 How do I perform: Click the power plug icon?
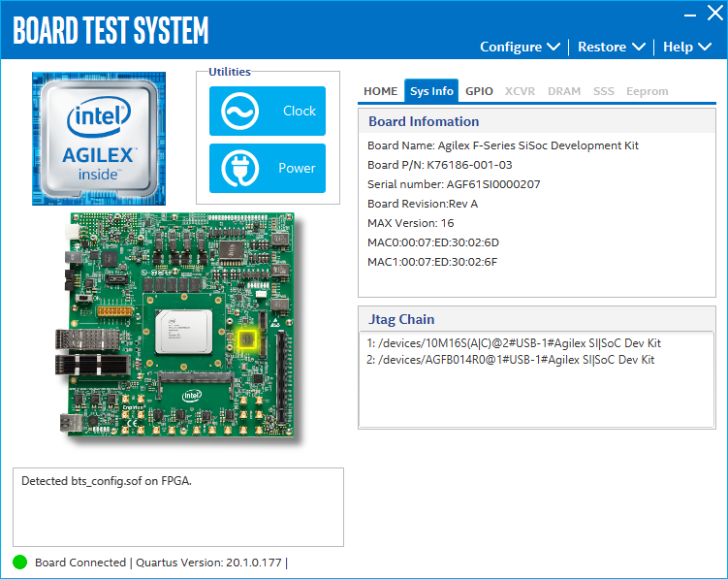[x=239, y=168]
